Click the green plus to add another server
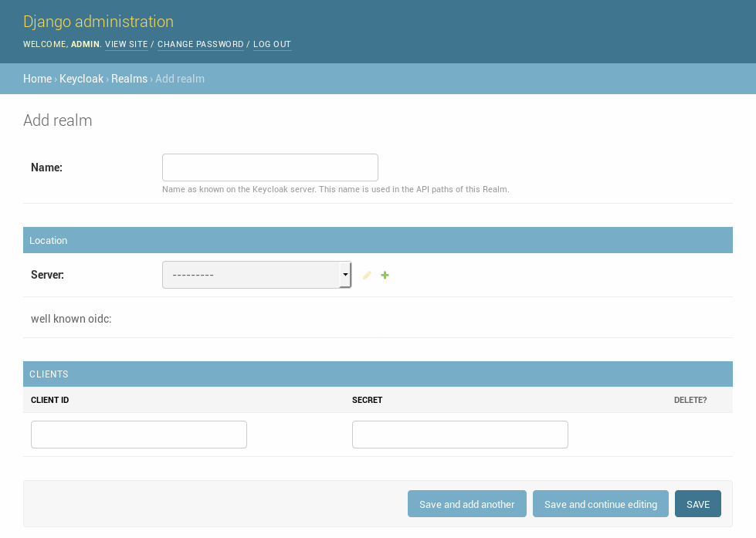756x538 pixels. pos(385,276)
